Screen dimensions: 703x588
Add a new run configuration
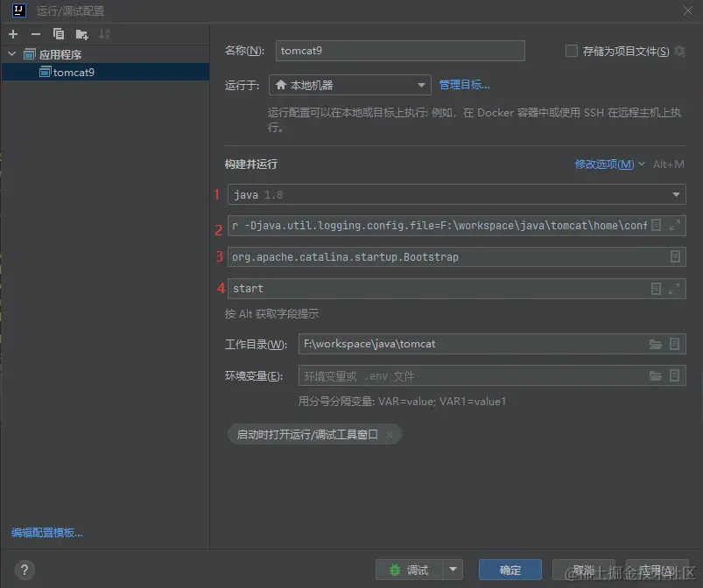tap(13, 34)
